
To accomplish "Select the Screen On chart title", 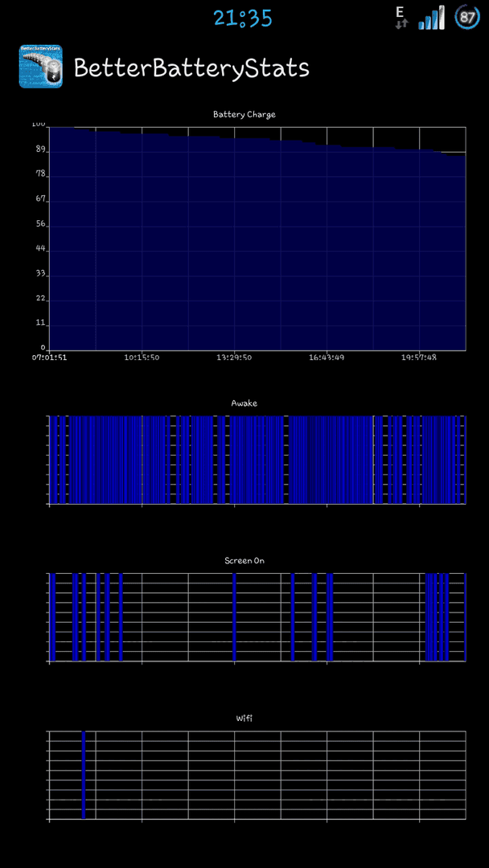I will [244, 561].
